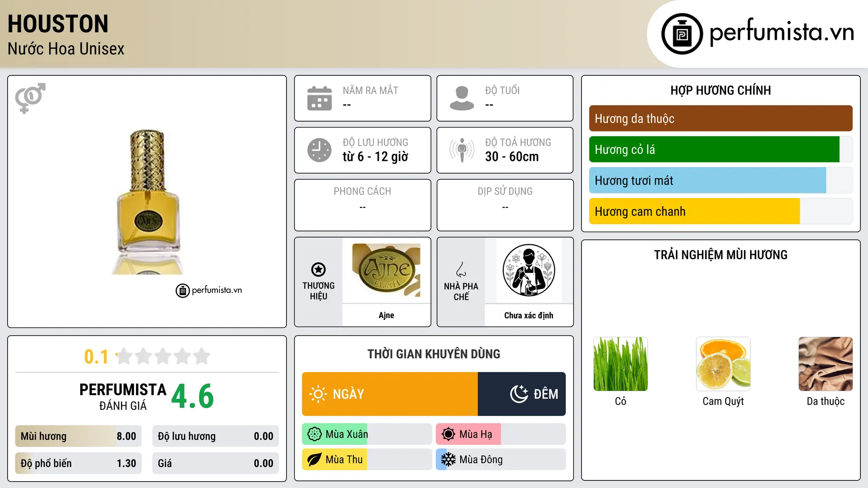Viewport: 868px width, 488px height.
Task: Click the Trải nghiệm mùi hương heading
Action: click(721, 255)
